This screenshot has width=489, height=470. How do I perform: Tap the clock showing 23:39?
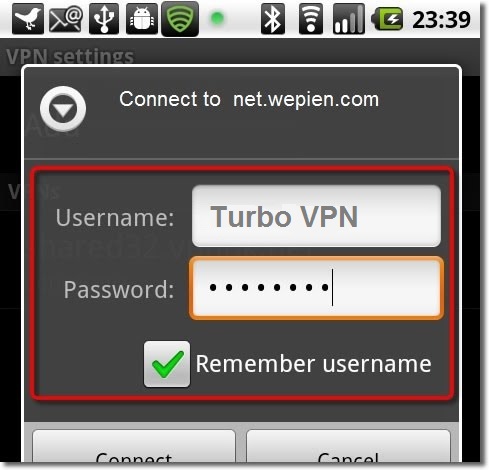pyautogui.click(x=441, y=19)
